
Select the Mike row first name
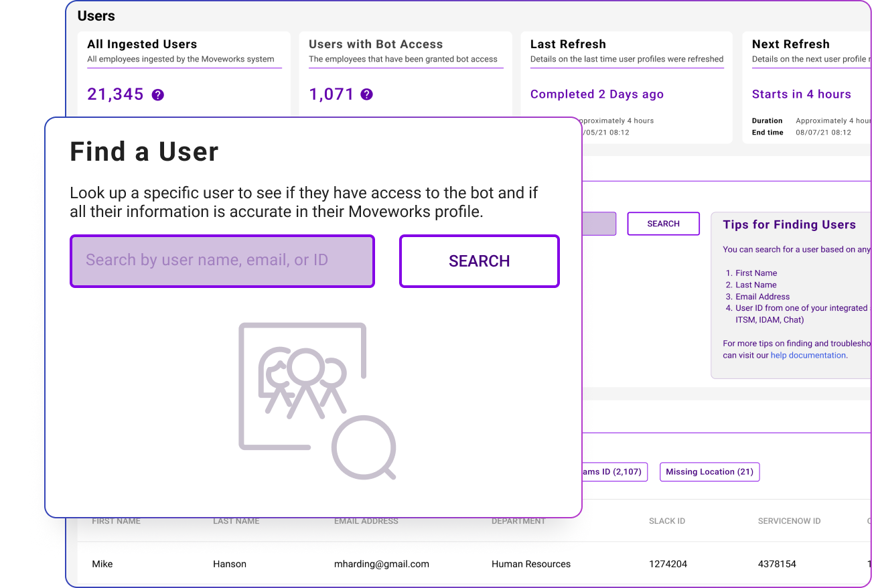[102, 564]
